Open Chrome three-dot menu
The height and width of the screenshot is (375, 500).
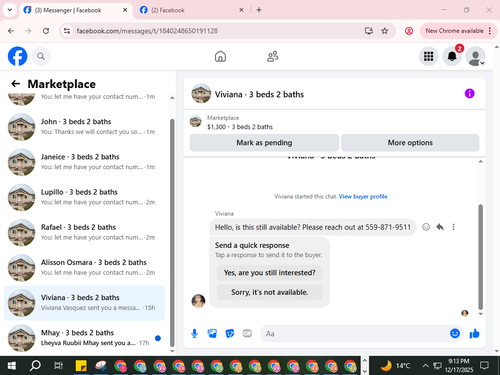(490, 31)
